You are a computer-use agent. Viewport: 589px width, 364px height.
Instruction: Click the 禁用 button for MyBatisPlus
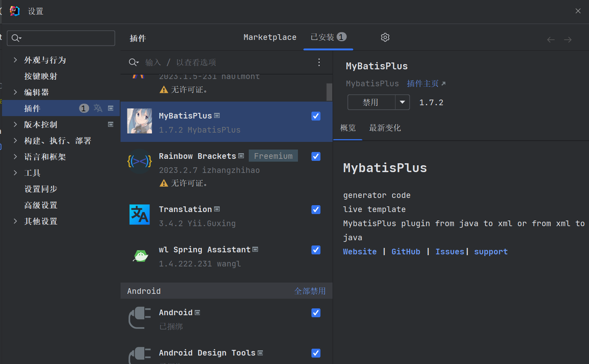point(371,102)
